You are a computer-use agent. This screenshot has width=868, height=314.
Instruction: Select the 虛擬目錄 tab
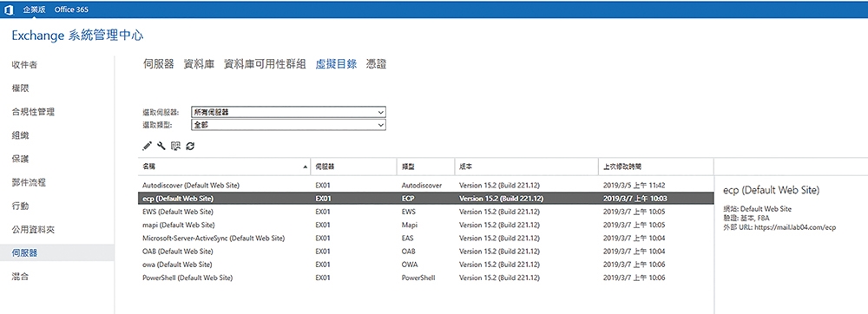click(336, 64)
